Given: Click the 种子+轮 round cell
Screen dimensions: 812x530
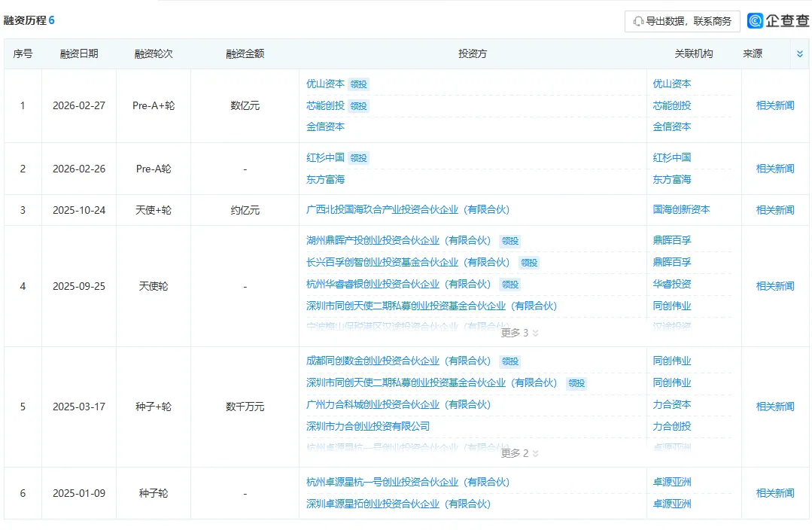Looking at the screenshot, I should tap(154, 407).
